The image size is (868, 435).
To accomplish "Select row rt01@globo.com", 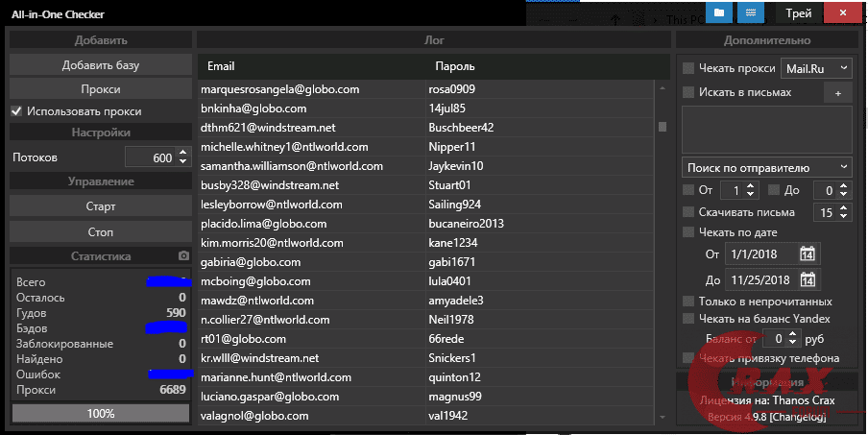I will (425, 339).
